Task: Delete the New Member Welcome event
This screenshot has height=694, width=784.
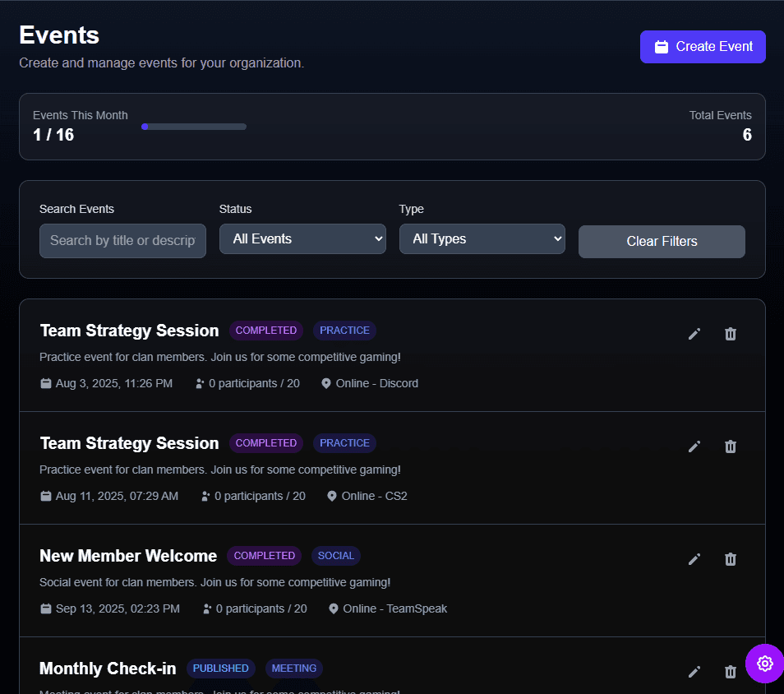Action: pyautogui.click(x=730, y=559)
